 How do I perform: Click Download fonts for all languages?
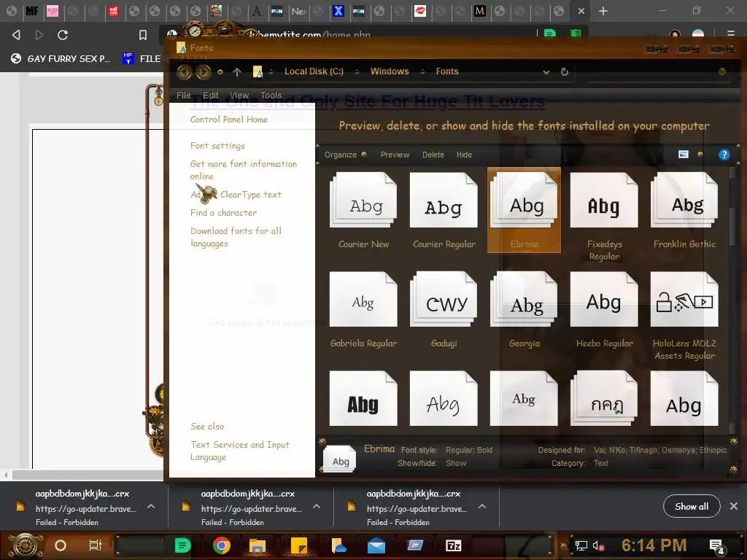point(236,237)
